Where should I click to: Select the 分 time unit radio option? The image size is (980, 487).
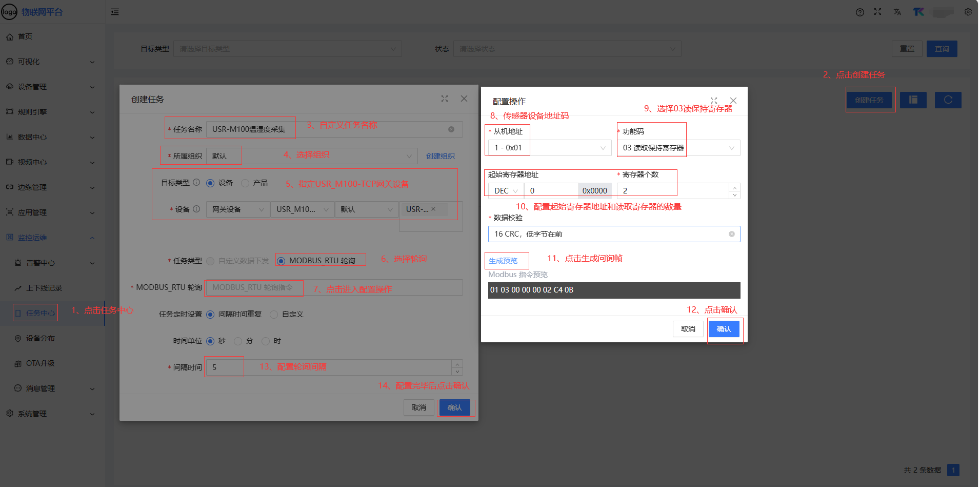click(238, 341)
